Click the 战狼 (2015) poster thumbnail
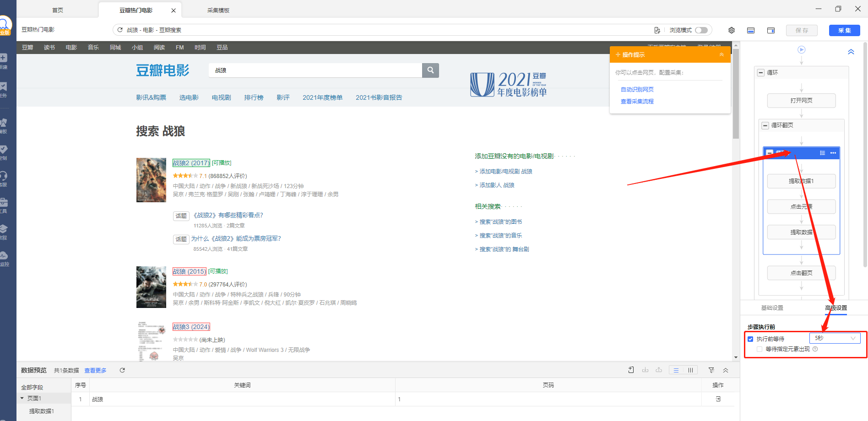The height and width of the screenshot is (421, 868). coord(151,287)
